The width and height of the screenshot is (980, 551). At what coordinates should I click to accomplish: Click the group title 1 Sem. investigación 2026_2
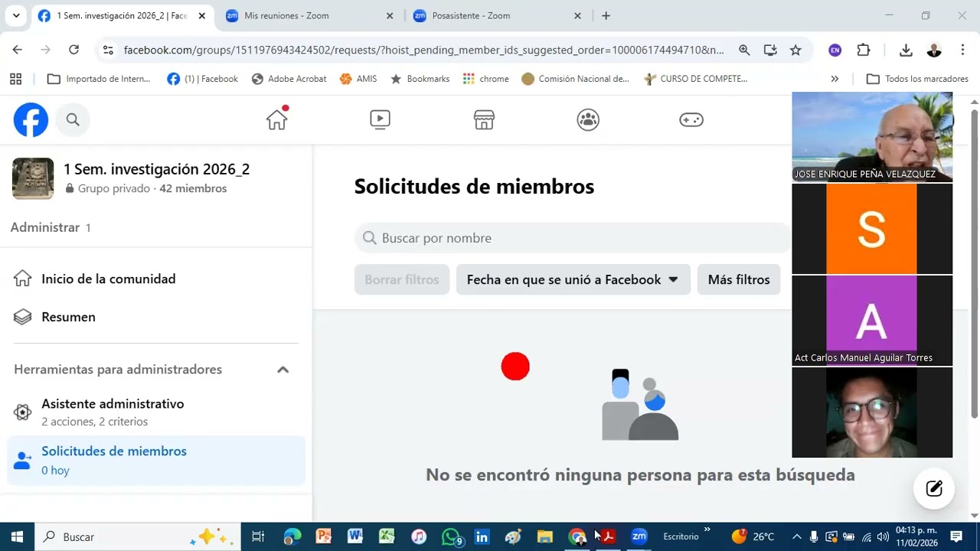[156, 169]
